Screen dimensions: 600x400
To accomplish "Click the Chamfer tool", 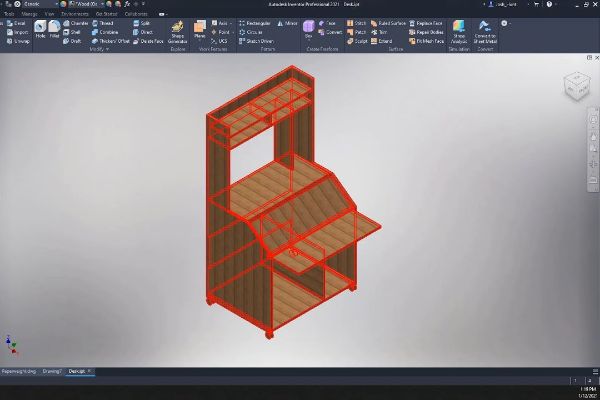I will [x=78, y=22].
